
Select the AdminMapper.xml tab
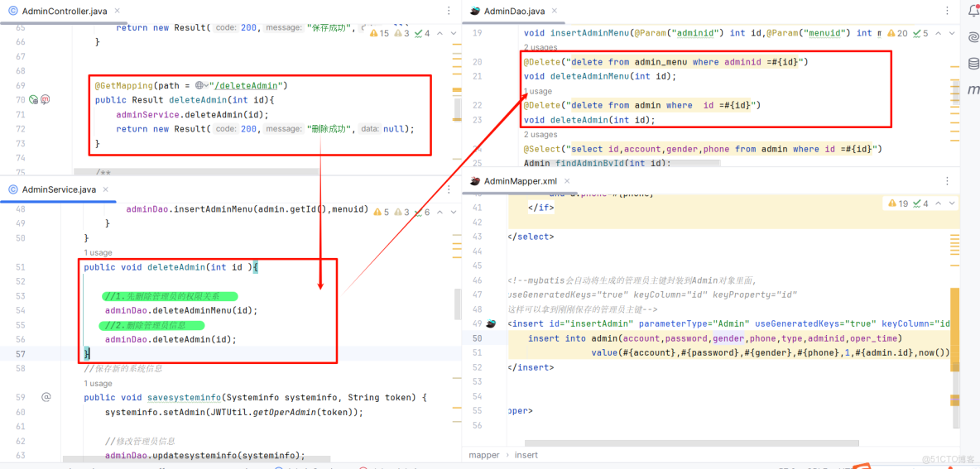coord(520,181)
